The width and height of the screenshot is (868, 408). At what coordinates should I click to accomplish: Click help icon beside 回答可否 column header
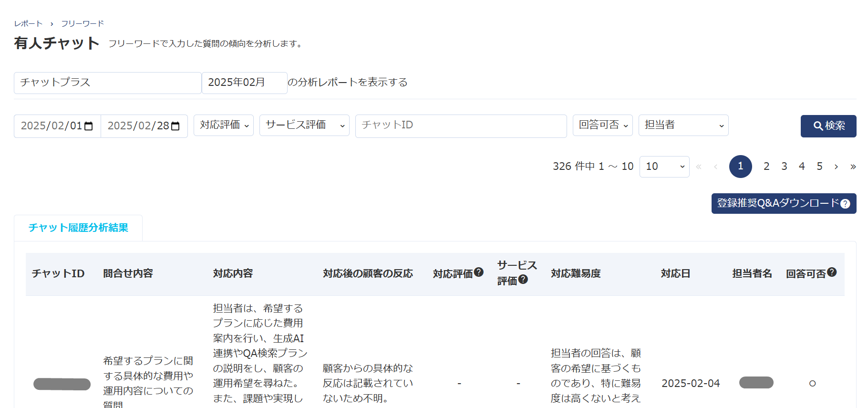[x=832, y=272]
